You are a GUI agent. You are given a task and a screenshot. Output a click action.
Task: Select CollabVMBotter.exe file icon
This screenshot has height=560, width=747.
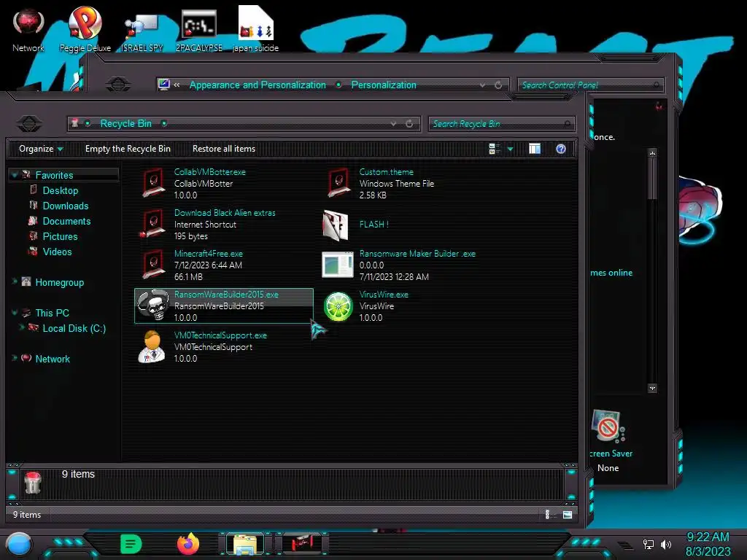(153, 183)
